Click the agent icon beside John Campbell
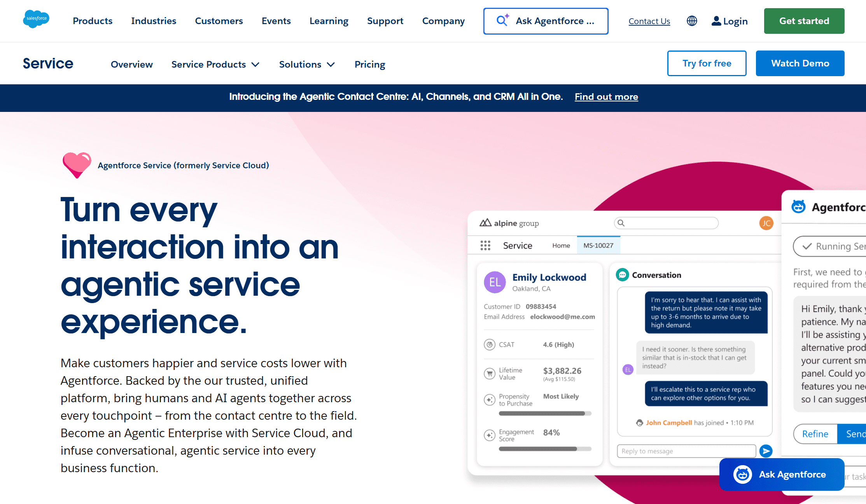 point(639,423)
